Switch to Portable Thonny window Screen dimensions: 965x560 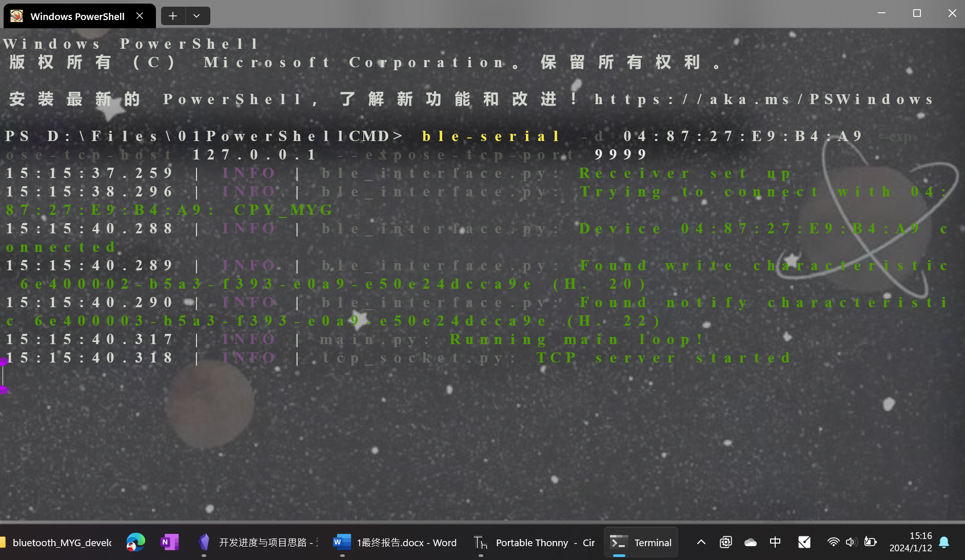[534, 543]
